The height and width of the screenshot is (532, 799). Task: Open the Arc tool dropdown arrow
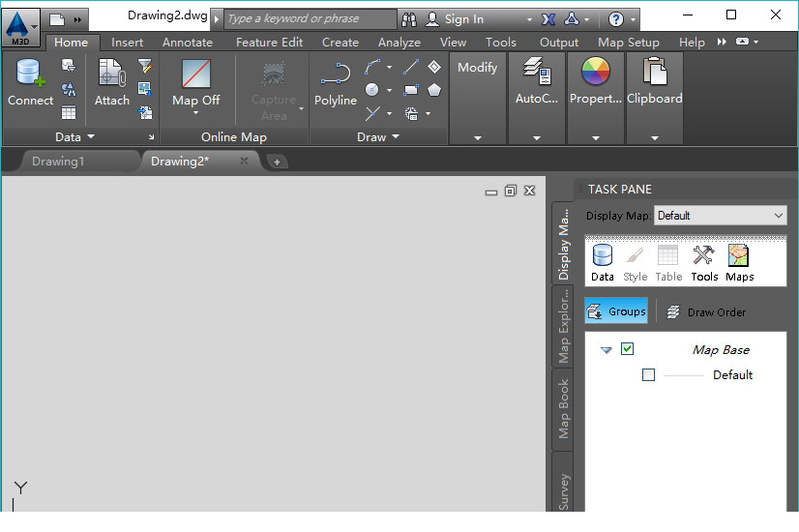pyautogui.click(x=389, y=67)
